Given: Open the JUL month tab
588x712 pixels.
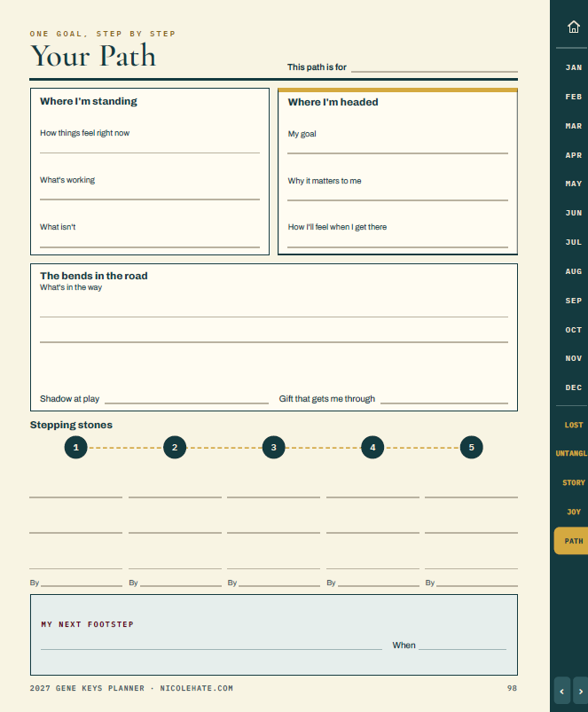Looking at the screenshot, I should coord(574,242).
